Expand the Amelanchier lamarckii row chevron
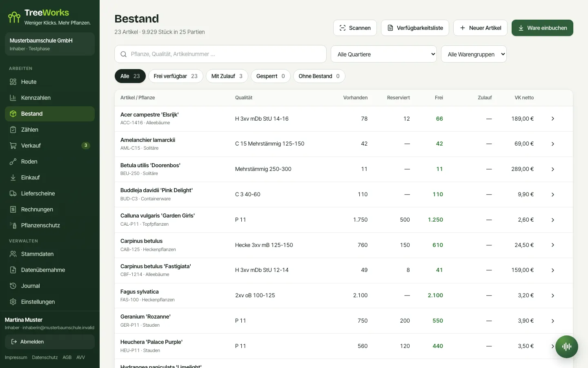Viewport: 588px width, 368px height. click(x=553, y=144)
